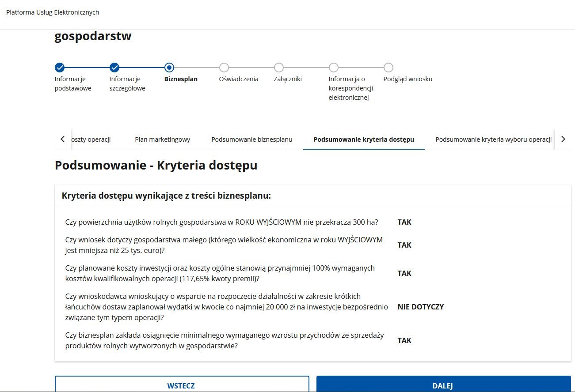The height and width of the screenshot is (392, 575).
Task: Open the Załączniki step circle
Action: tap(279, 68)
